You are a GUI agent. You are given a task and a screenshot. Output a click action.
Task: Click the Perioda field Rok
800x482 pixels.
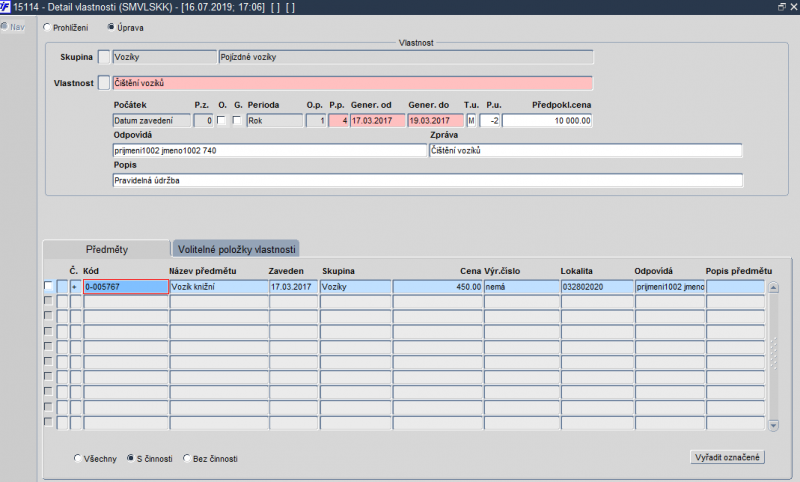(x=274, y=121)
